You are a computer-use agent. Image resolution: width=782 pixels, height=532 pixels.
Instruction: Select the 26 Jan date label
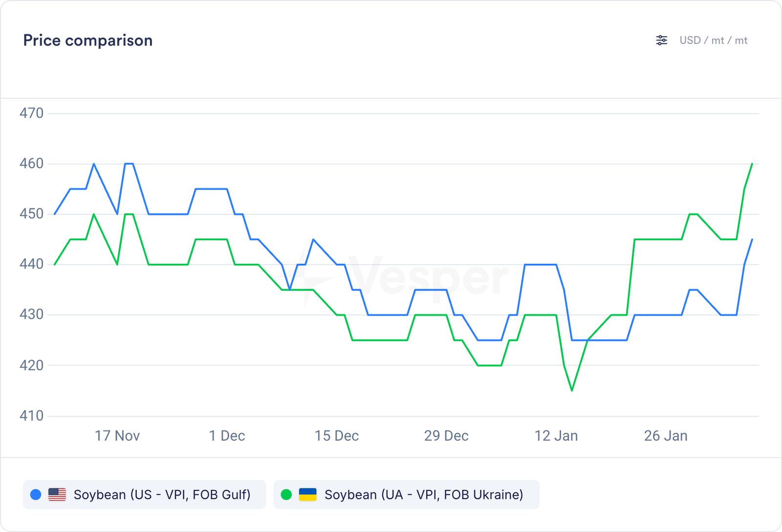(x=666, y=436)
